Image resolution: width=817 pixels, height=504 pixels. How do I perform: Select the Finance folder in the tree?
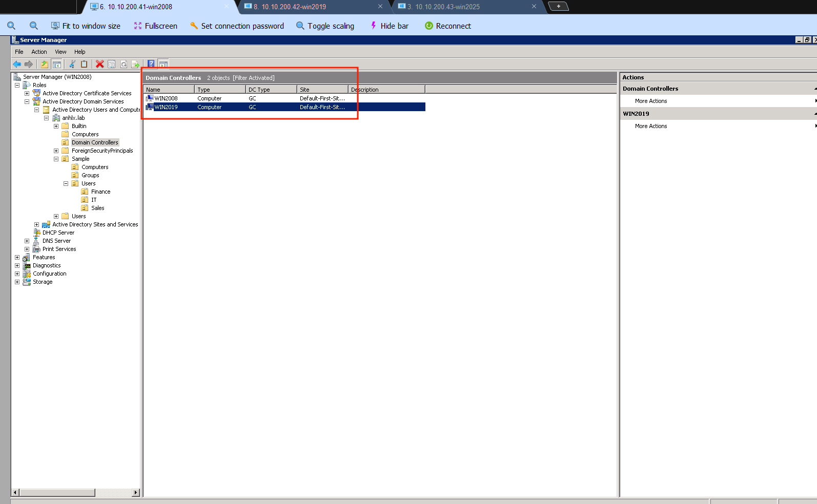coord(100,192)
